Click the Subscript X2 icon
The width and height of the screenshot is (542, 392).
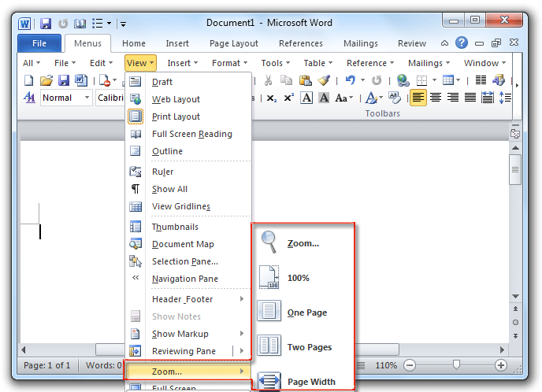pos(272,98)
